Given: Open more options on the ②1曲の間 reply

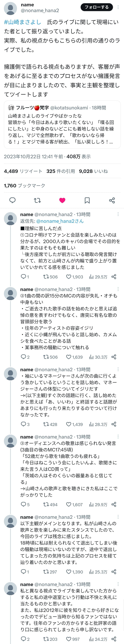Looking at the screenshot, I should [x=118, y=289].
